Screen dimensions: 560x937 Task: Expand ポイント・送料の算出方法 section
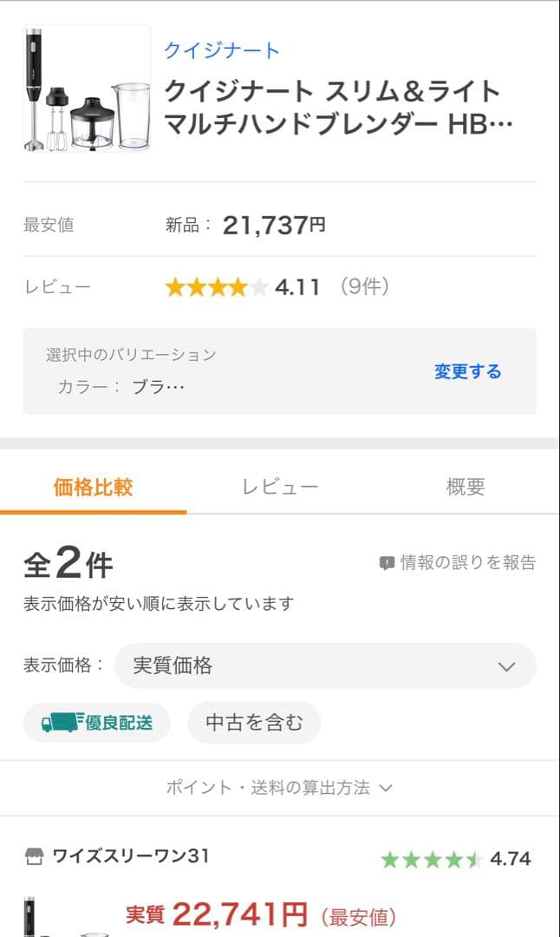(279, 788)
